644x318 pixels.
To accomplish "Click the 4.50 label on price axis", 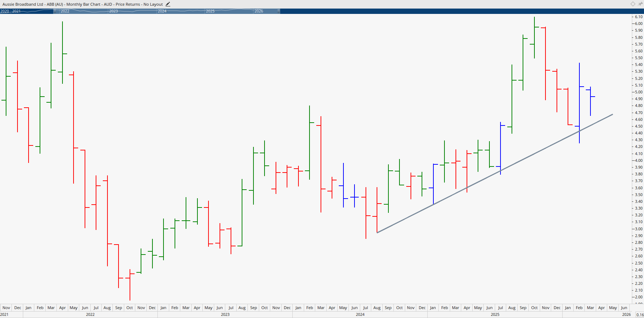I will tap(639, 126).
